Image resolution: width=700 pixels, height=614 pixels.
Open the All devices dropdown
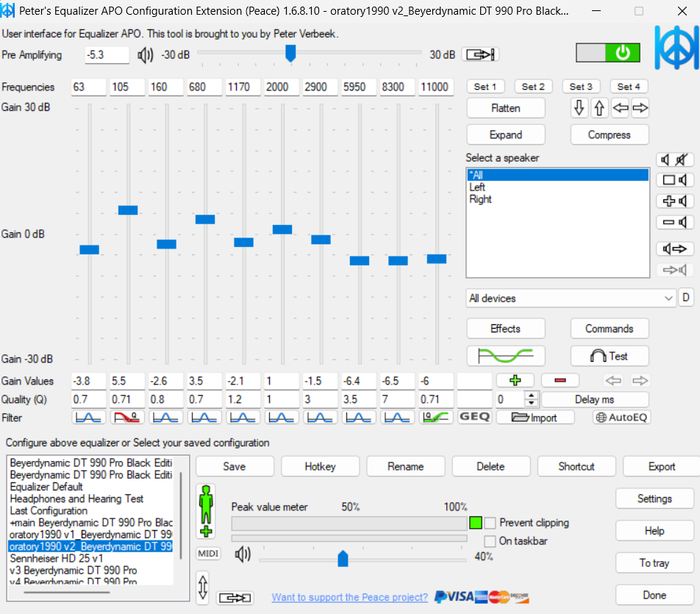[x=571, y=298]
